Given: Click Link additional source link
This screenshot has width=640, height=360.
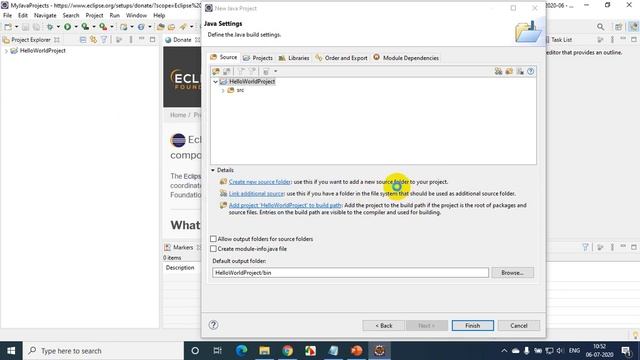Looking at the screenshot, I should pos(256,193).
